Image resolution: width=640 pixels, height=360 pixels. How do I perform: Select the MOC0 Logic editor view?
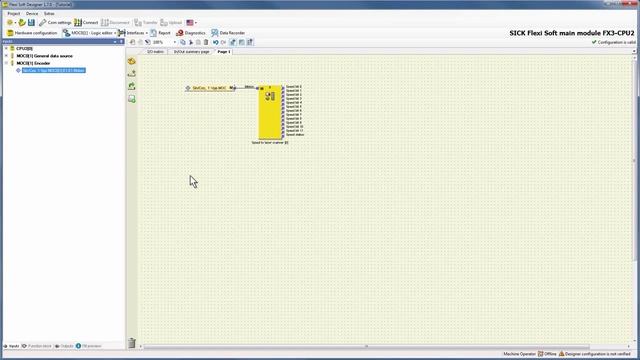coord(88,33)
